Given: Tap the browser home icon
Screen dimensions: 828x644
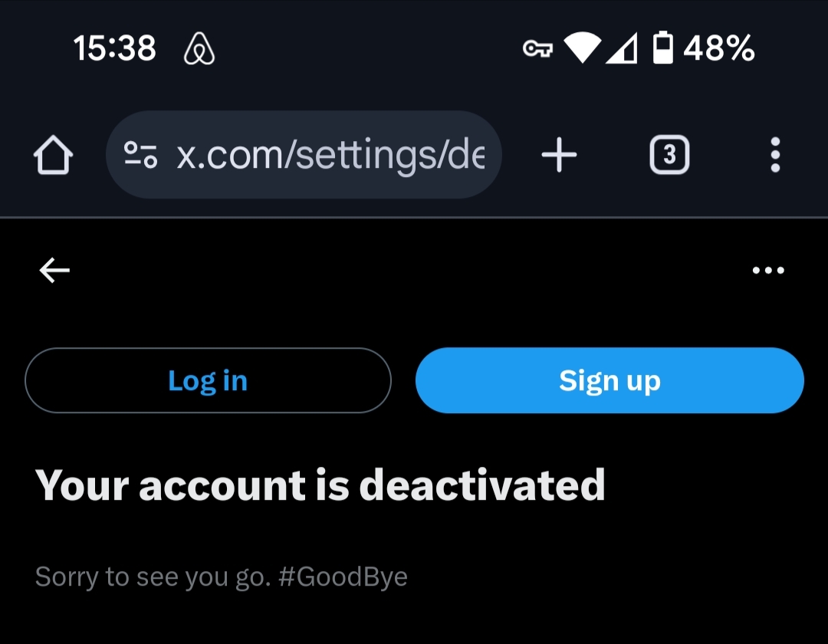Looking at the screenshot, I should [x=53, y=156].
